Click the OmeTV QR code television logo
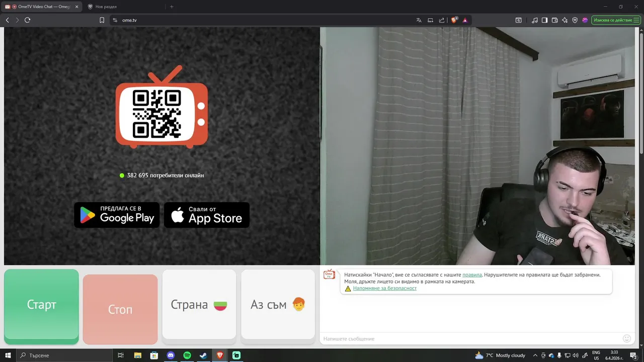 (162, 107)
